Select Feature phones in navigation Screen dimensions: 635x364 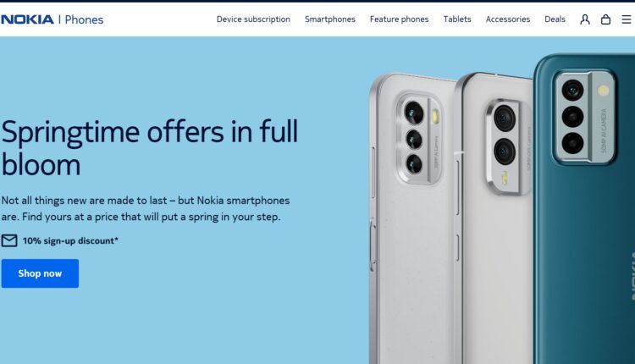click(x=399, y=19)
